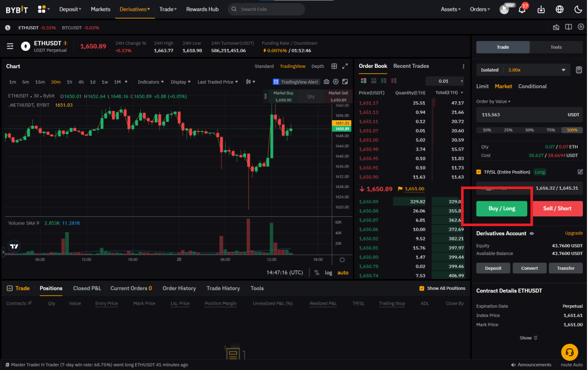
Task: Set order size slider to 75%
Action: coord(550,130)
